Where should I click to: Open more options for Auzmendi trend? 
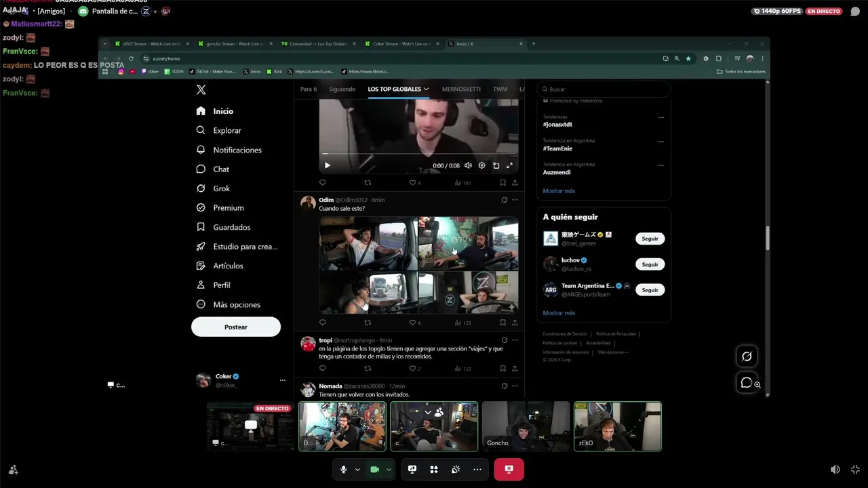point(661,165)
